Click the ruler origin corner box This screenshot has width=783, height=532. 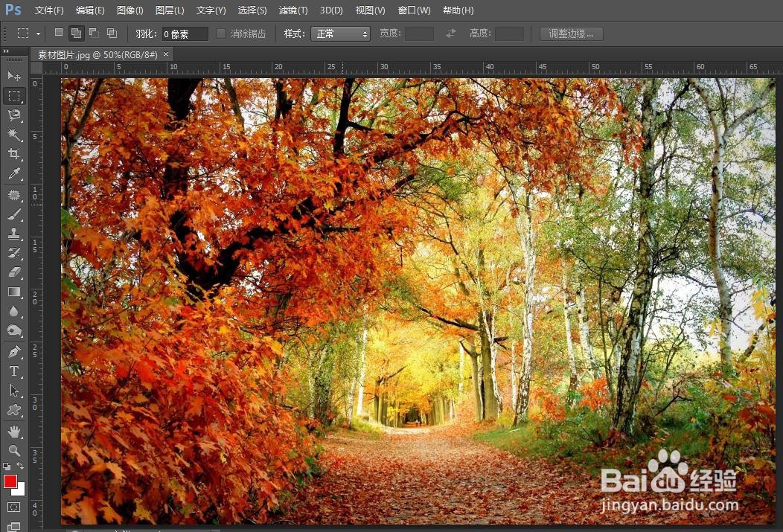[37, 68]
